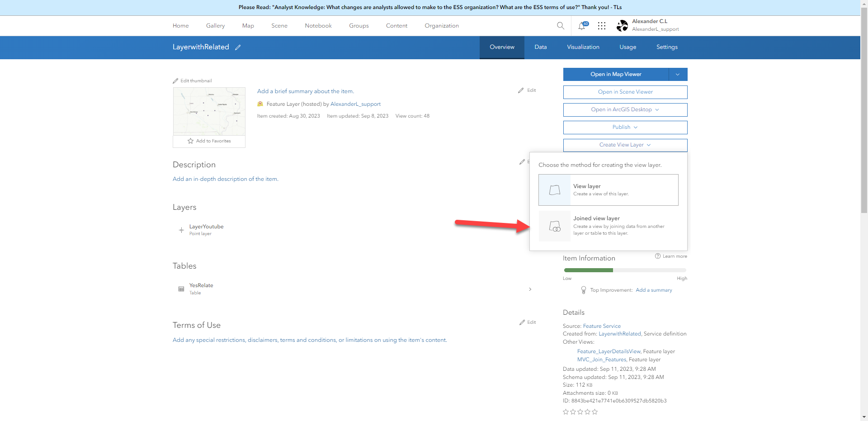Select the LayerYoutube point layer icon

181,230
